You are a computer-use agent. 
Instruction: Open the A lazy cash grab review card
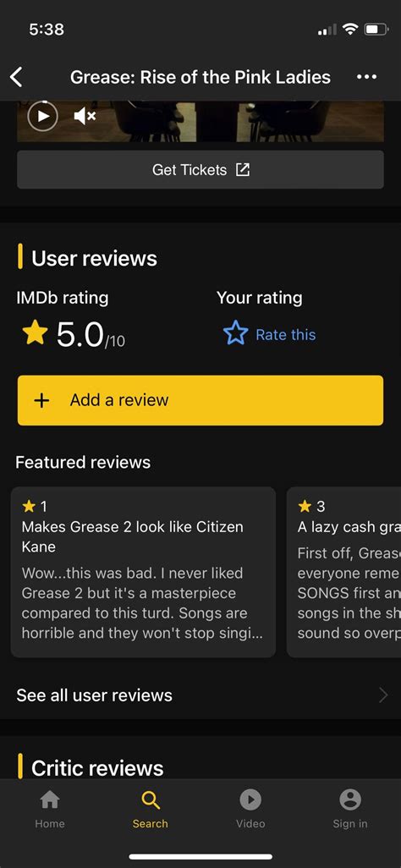[x=343, y=572]
